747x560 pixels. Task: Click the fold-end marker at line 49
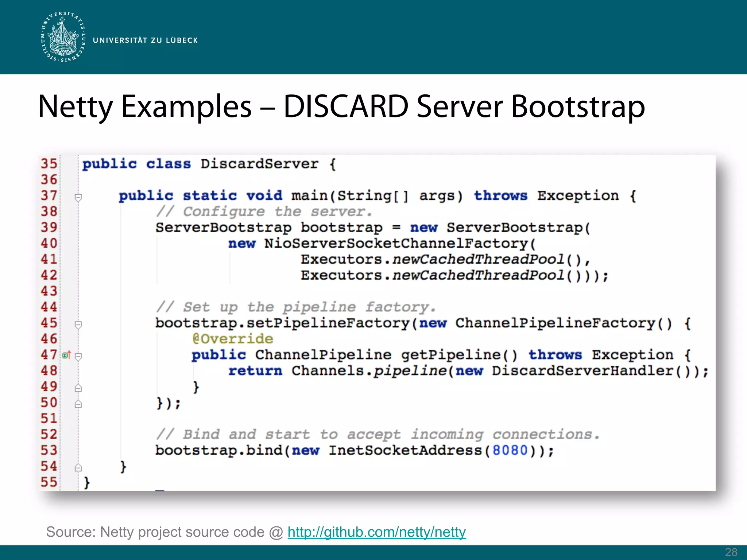pos(78,388)
